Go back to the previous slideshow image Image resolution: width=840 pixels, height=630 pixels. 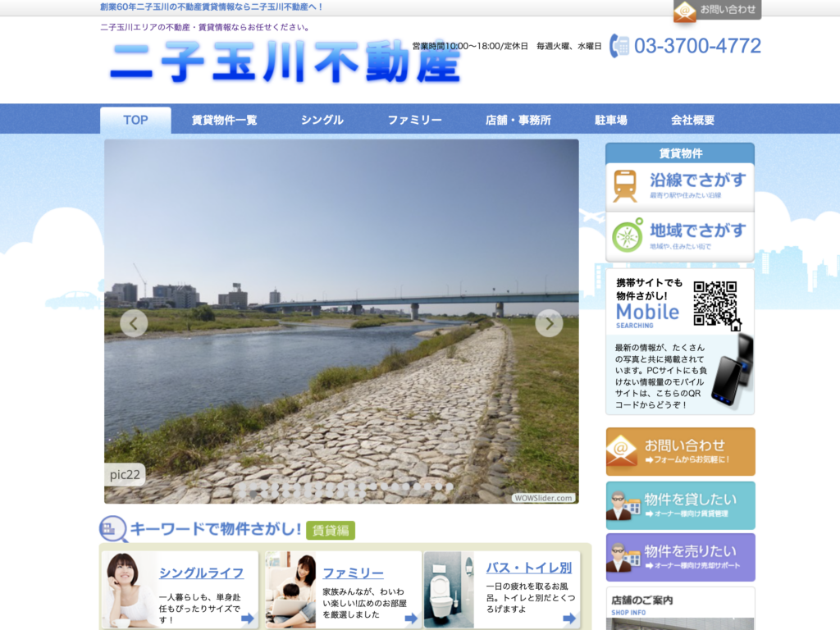(x=134, y=323)
